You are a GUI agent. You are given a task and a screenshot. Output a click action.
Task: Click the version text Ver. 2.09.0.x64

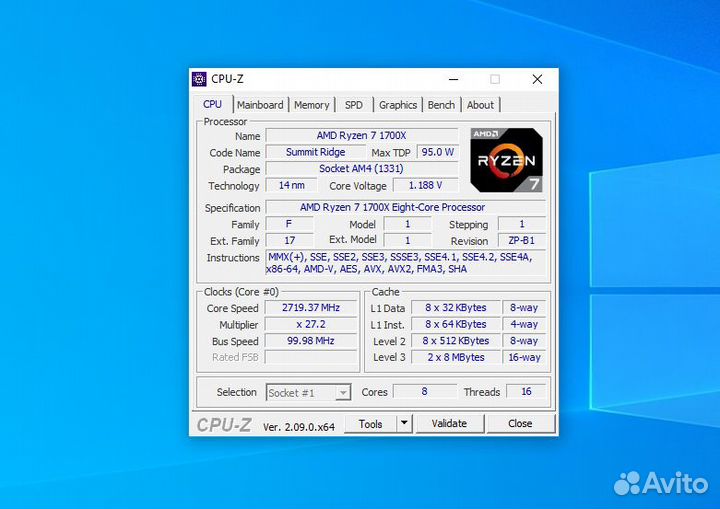click(x=299, y=427)
